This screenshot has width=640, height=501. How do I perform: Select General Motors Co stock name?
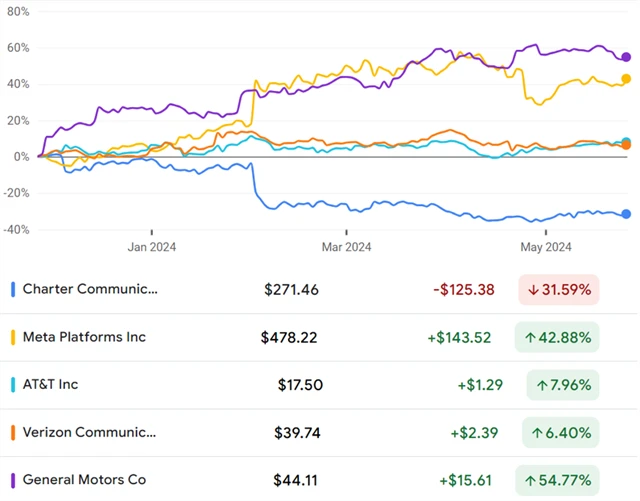pyautogui.click(x=84, y=480)
